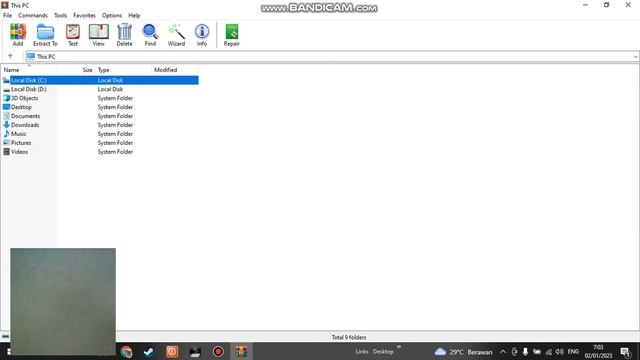
Task: Open Google Chrome from the taskbar
Action: click(x=126, y=351)
